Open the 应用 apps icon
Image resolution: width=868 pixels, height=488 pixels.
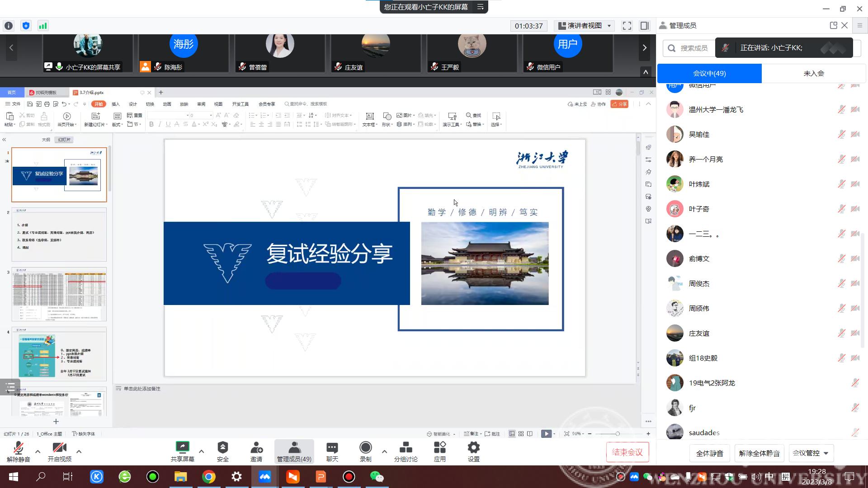click(439, 448)
